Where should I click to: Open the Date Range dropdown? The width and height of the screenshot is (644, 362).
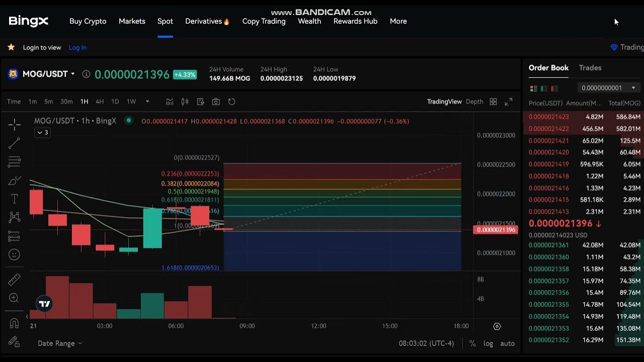click(60, 343)
